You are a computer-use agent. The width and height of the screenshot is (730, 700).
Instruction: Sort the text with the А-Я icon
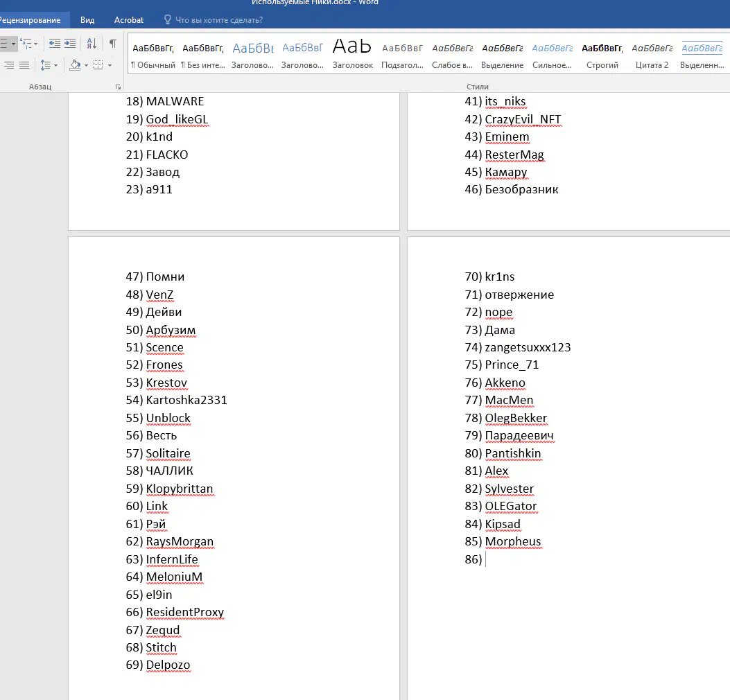pyautogui.click(x=92, y=43)
